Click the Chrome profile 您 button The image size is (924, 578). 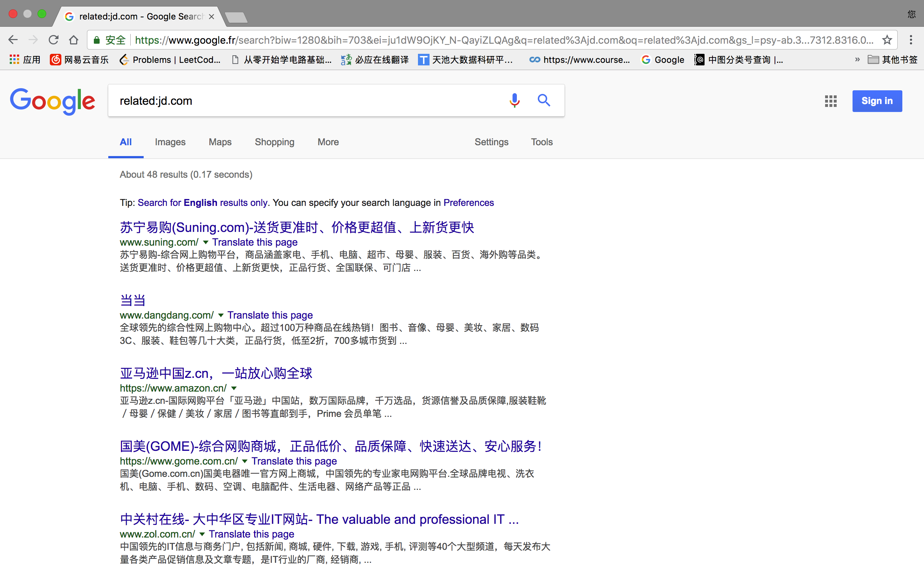point(911,14)
